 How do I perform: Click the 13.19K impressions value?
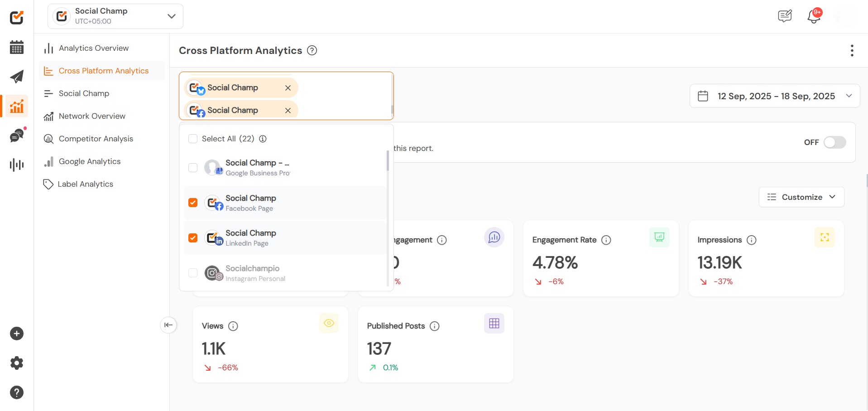click(719, 263)
